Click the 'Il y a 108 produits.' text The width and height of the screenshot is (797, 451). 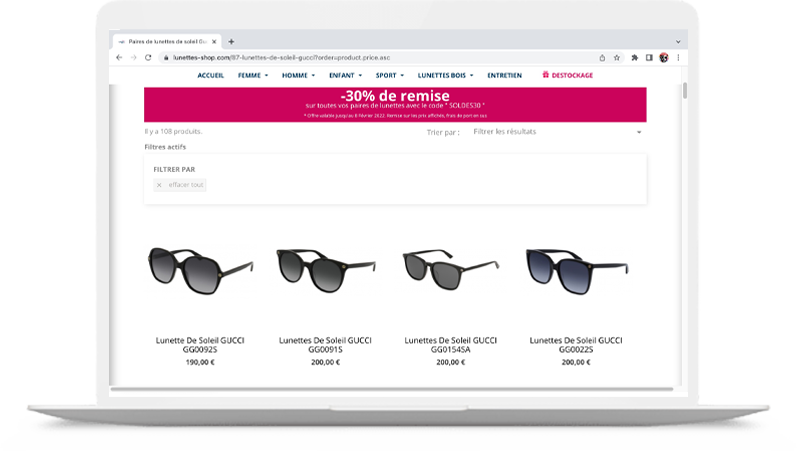pos(173,131)
